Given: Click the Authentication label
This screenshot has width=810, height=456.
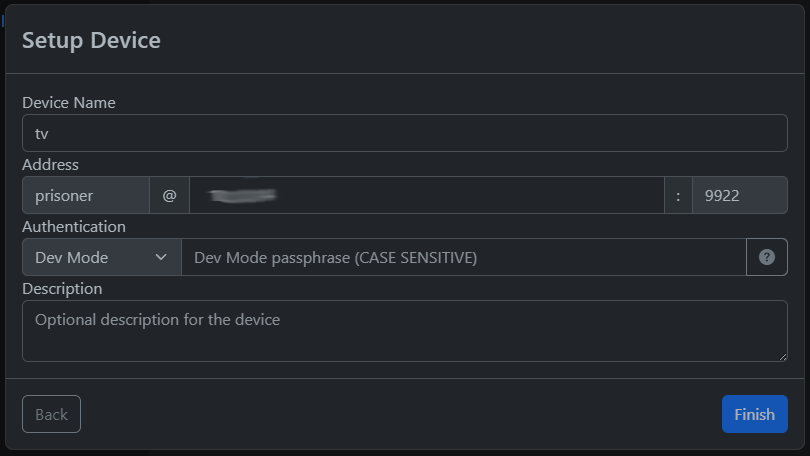Looking at the screenshot, I should [x=74, y=227].
